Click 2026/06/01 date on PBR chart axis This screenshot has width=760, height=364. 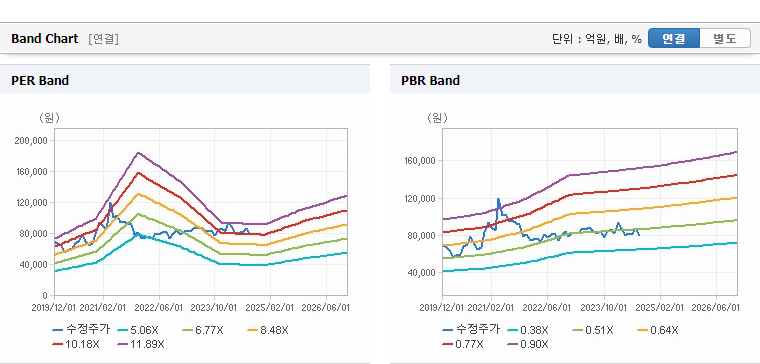715,308
